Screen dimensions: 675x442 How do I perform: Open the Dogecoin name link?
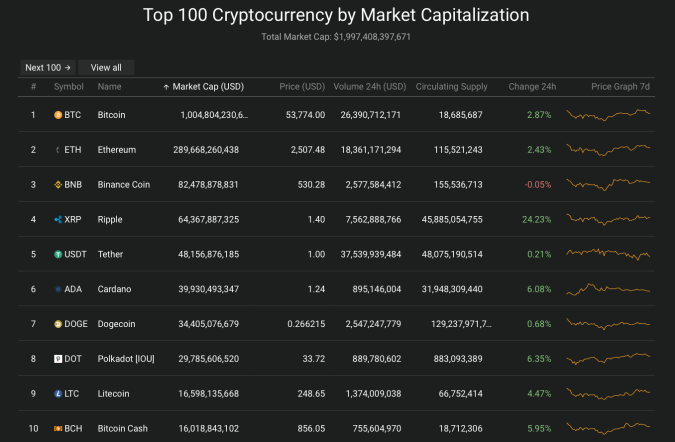116,324
